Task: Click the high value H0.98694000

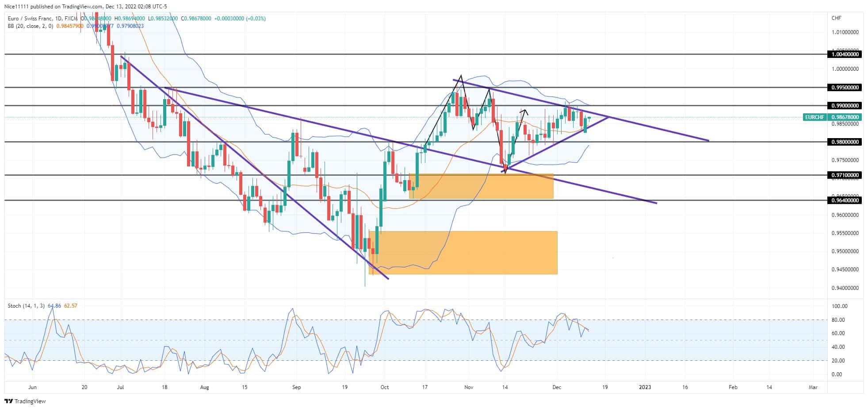Action: coord(130,19)
